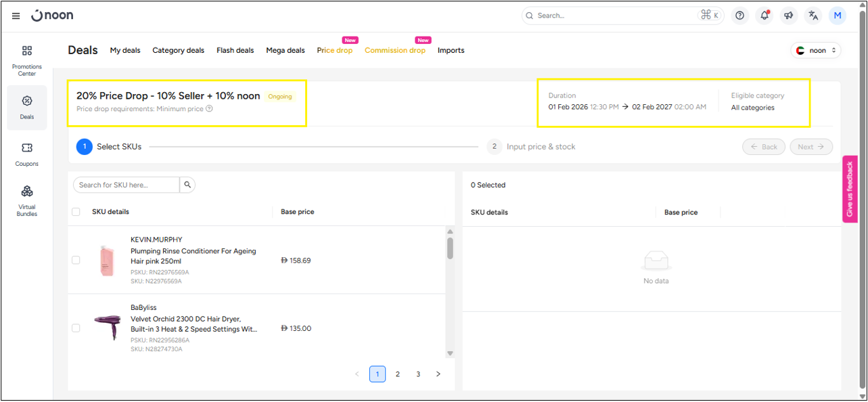Tick the select-all SKU checkbox in header

point(76,212)
